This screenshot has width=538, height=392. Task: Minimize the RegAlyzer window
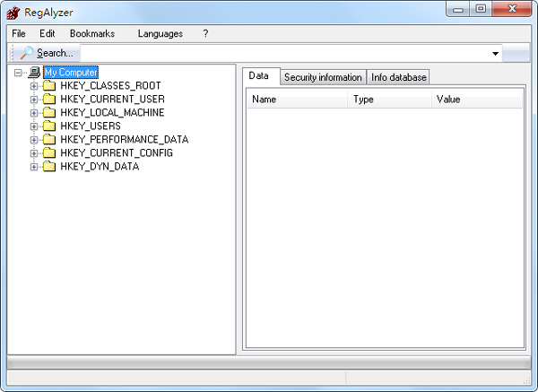coord(458,9)
